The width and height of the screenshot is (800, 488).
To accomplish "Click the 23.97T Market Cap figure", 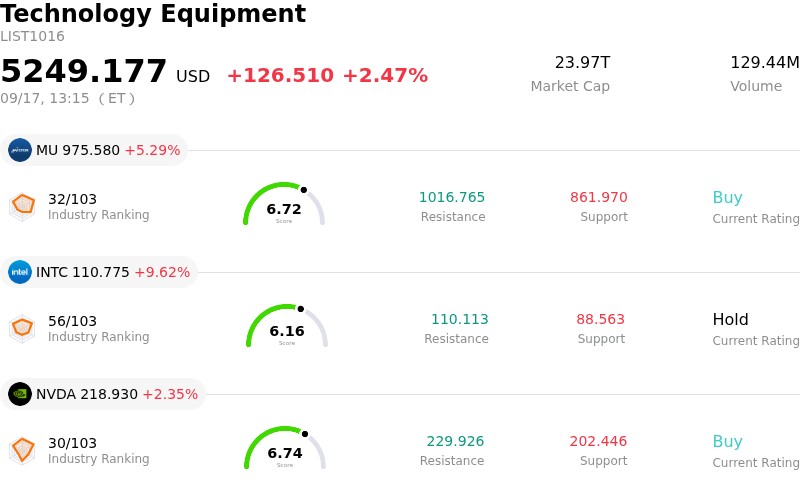I will point(583,62).
